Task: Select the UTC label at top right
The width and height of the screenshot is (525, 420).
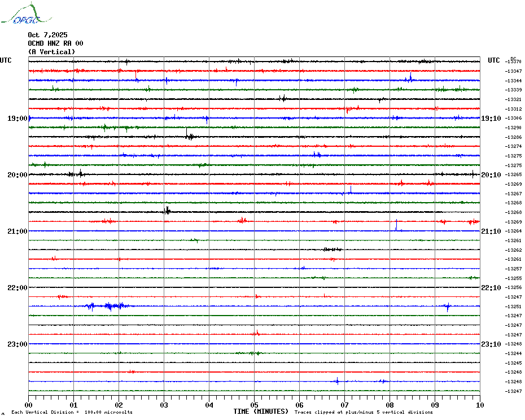Action: point(494,60)
